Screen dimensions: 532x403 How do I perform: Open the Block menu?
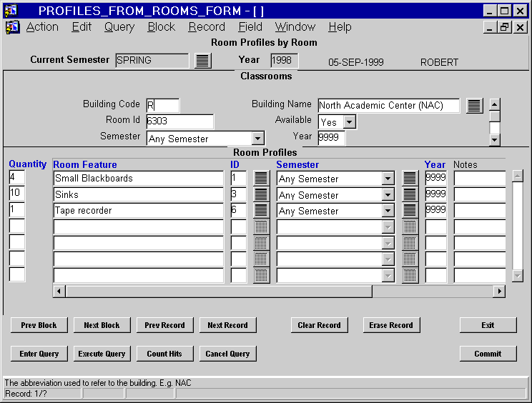pyautogui.click(x=161, y=26)
